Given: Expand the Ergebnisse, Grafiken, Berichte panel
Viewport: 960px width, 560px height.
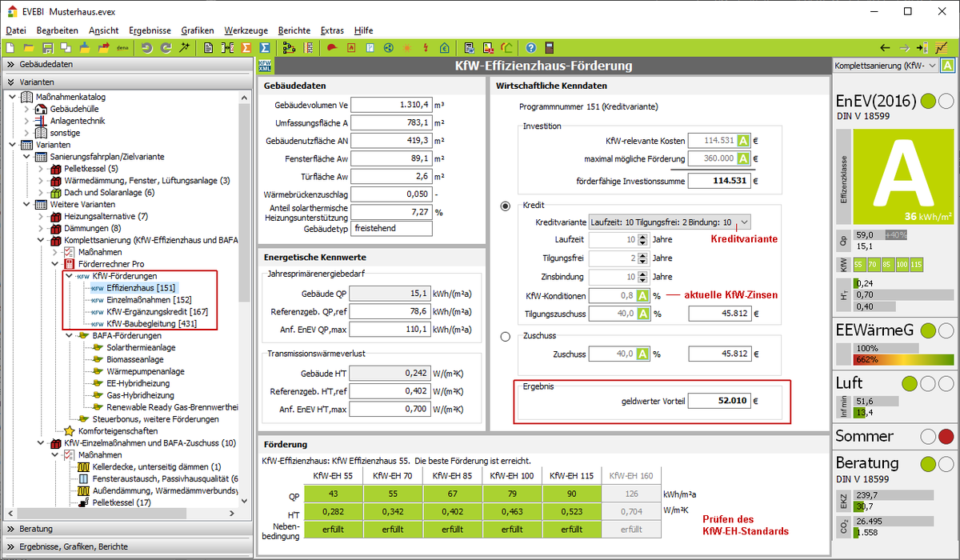Looking at the screenshot, I should [126, 546].
